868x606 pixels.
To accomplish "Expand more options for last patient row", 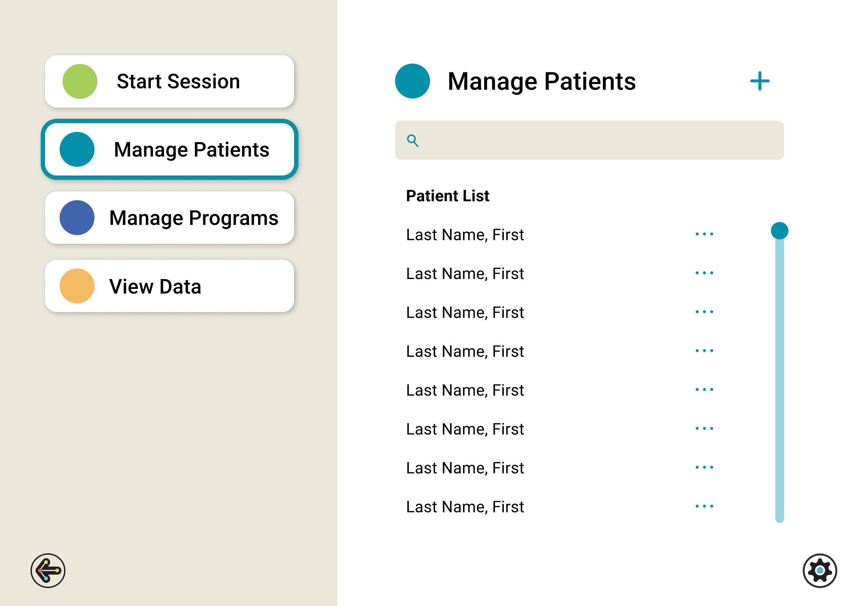I will [x=704, y=506].
